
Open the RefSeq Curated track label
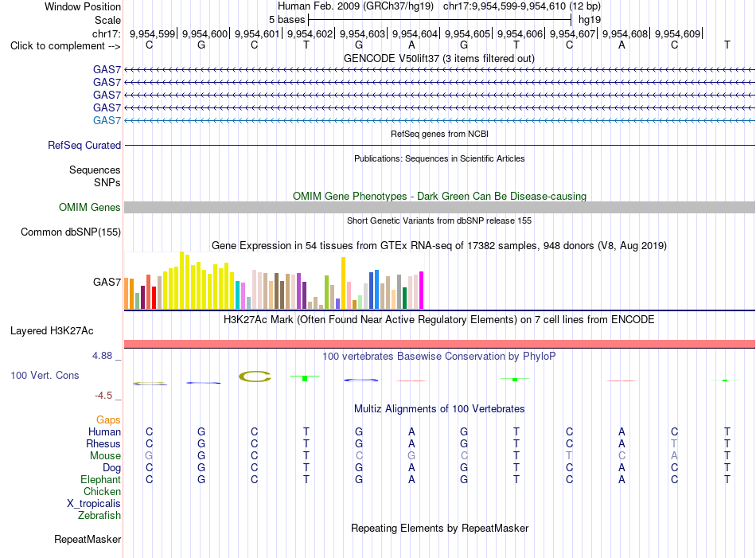[x=84, y=145]
